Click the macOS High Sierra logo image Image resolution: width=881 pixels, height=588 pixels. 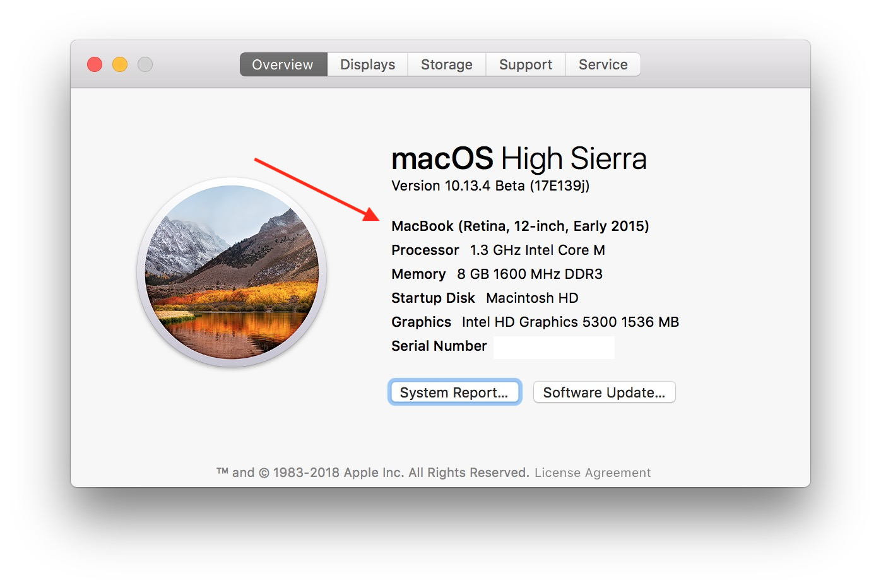[x=232, y=272]
